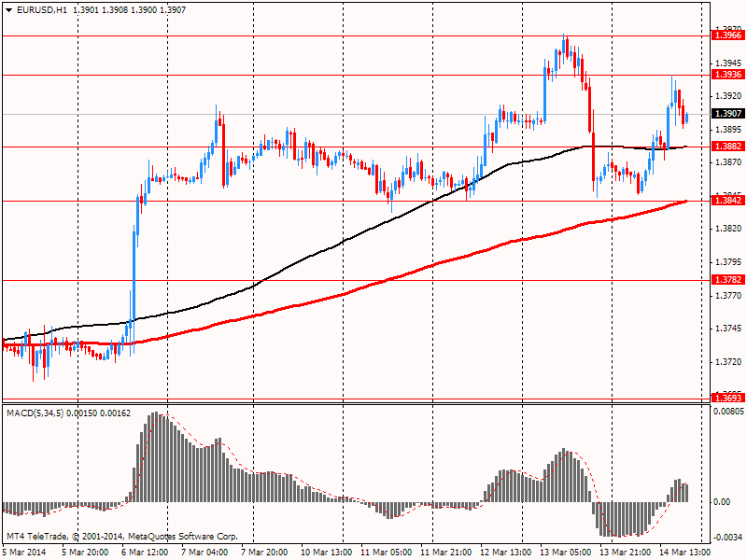Click the MACD scale value -0.0034
Screen dimensions: 747x560
coord(728,538)
